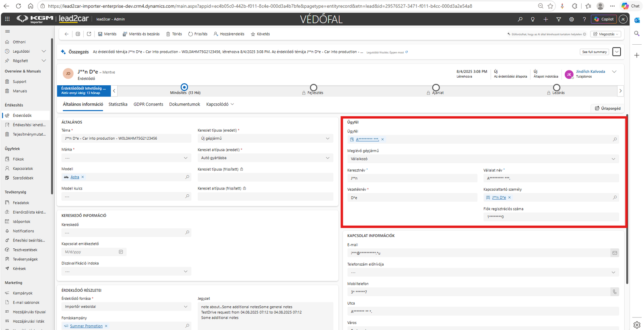
Task: Open the Summer Promotion campaign link
Action: (86, 326)
